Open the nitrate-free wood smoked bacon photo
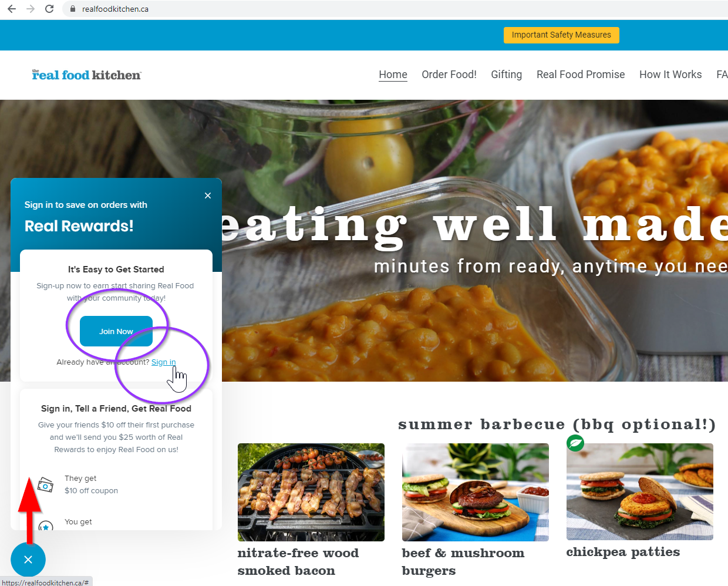This screenshot has width=728, height=586. tap(311, 492)
